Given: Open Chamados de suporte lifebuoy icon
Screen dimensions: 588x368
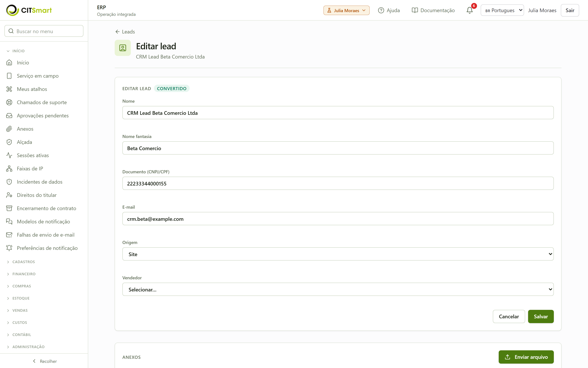Looking at the screenshot, I should (x=9, y=102).
